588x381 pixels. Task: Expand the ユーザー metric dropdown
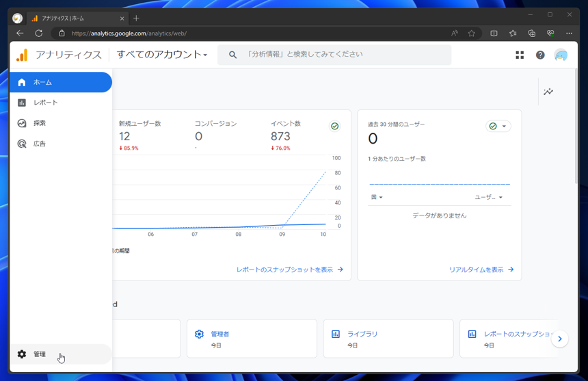click(x=488, y=197)
